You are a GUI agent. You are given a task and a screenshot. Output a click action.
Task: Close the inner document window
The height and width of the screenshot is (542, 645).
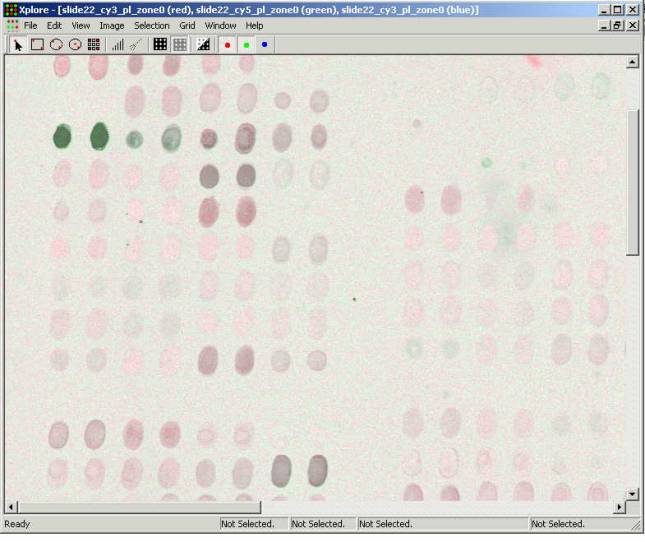tap(632, 25)
